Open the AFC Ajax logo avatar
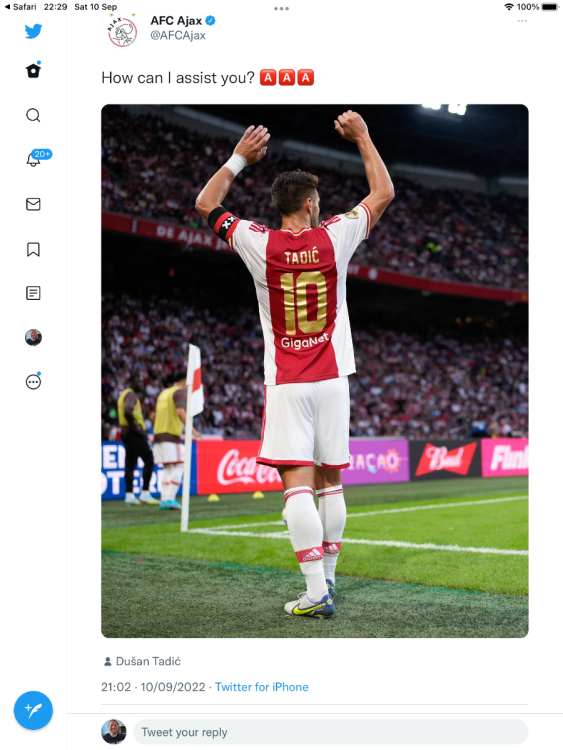The height and width of the screenshot is (750, 563). pyautogui.click(x=122, y=31)
